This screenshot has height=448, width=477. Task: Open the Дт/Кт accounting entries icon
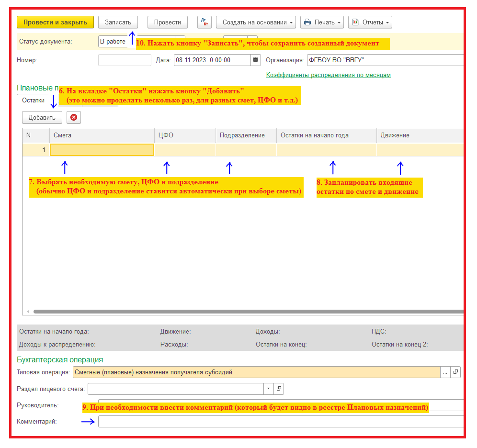pos(204,22)
